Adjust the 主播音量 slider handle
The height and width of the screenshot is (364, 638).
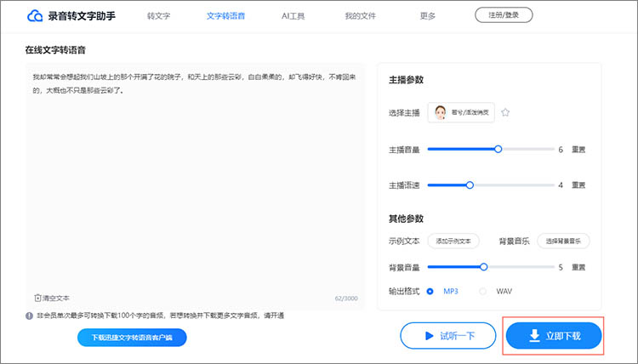click(x=498, y=150)
